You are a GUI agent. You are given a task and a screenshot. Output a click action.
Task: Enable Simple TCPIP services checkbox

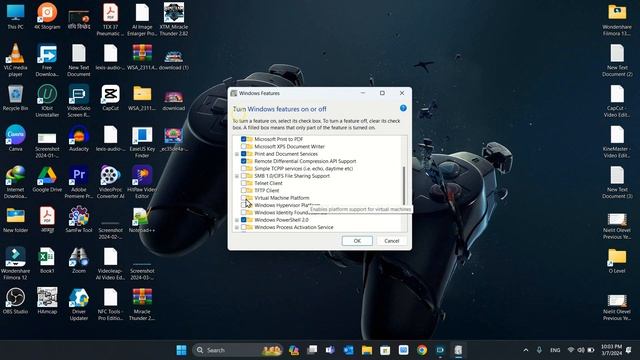(243, 169)
